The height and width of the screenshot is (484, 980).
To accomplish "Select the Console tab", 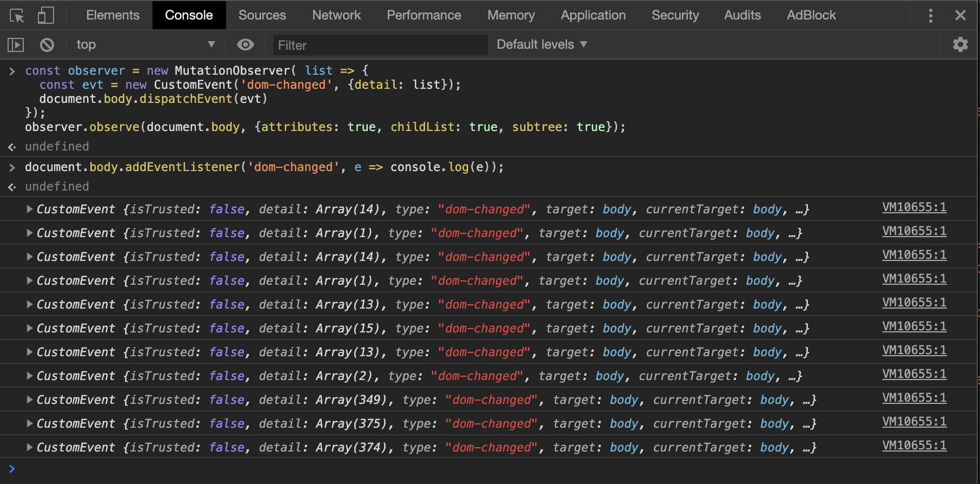I will pos(189,15).
